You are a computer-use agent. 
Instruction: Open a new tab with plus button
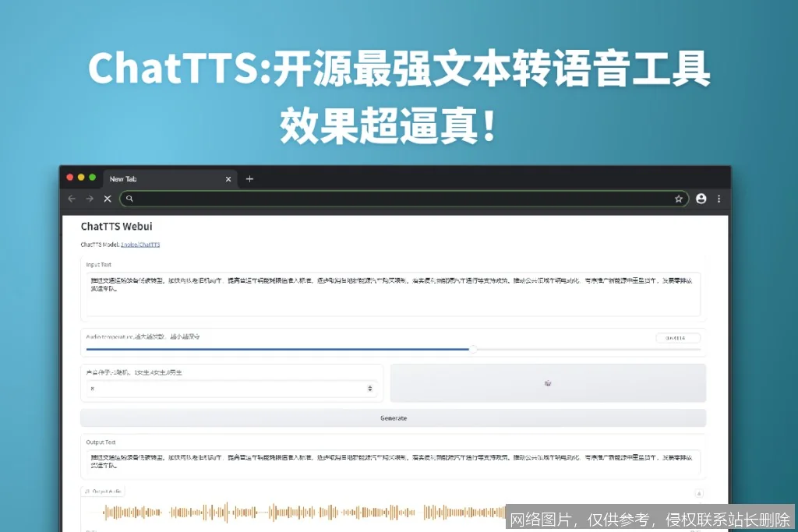click(249, 179)
